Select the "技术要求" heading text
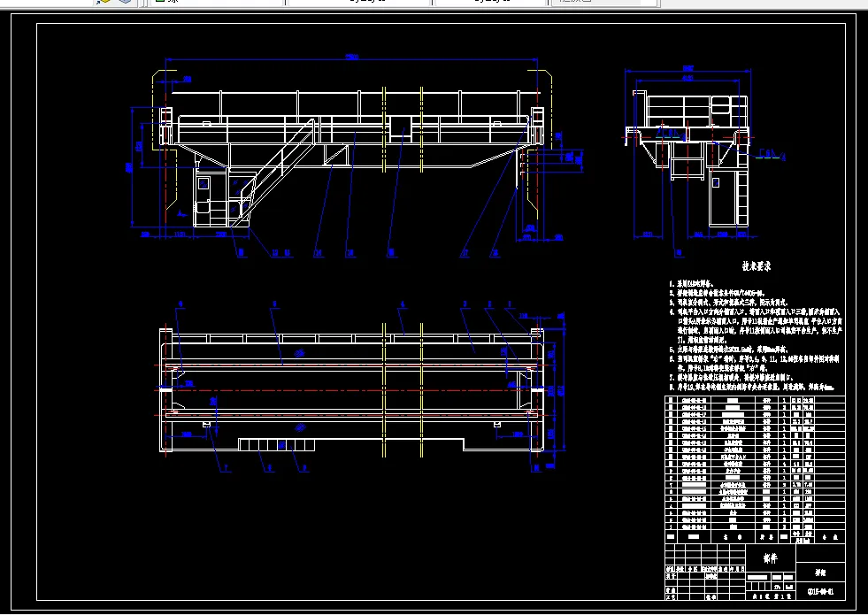 click(757, 266)
